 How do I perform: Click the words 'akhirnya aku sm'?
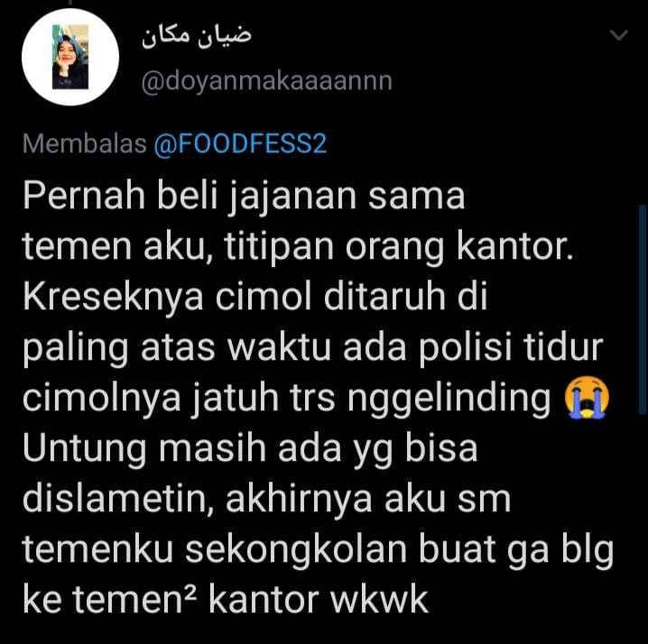(x=368, y=499)
